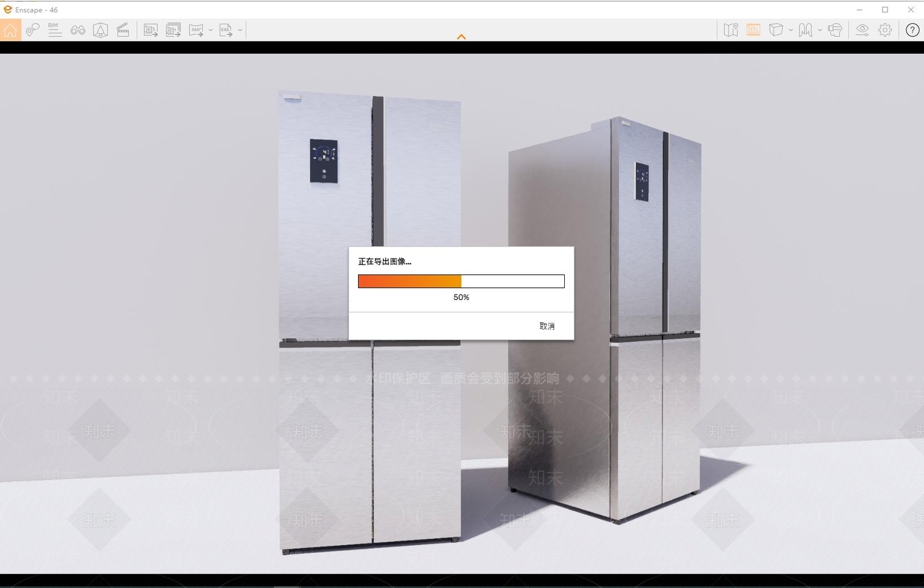The height and width of the screenshot is (588, 924).
Task: Click the orange export progress bar
Action: 461,281
